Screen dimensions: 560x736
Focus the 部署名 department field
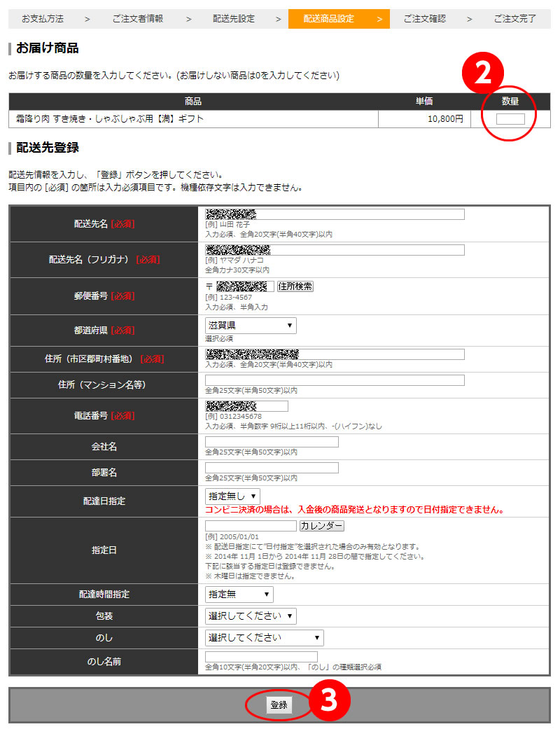tap(272, 468)
